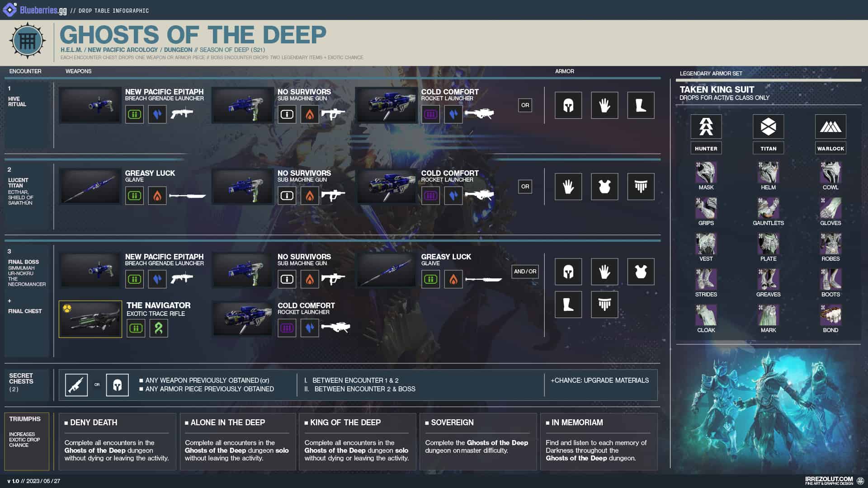Select the Cold Comfort thumbnail in Hive Ritual row
868x488 pixels.
coord(386,105)
